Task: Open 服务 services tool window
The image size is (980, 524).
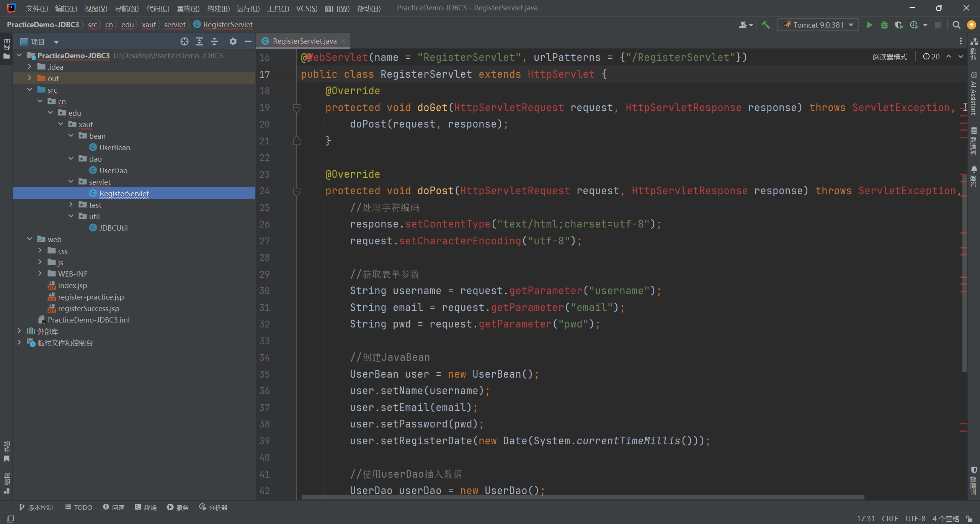Action: [178, 507]
